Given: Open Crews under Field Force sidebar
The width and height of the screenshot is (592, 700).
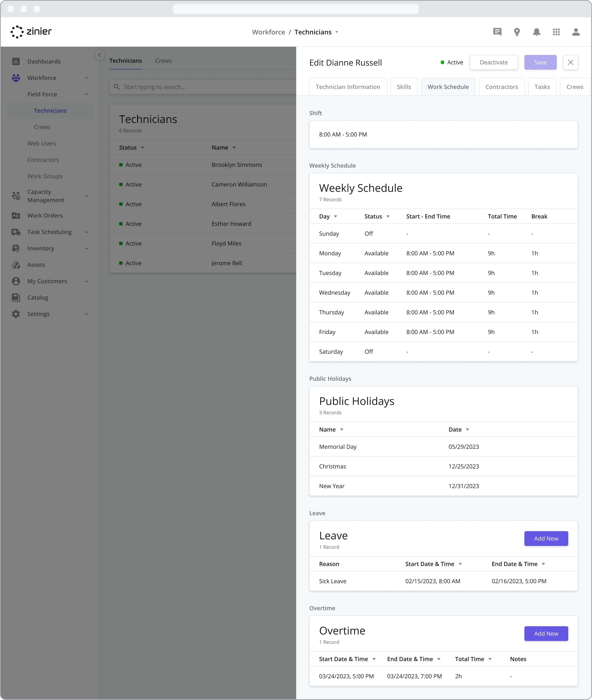Looking at the screenshot, I should click(42, 127).
